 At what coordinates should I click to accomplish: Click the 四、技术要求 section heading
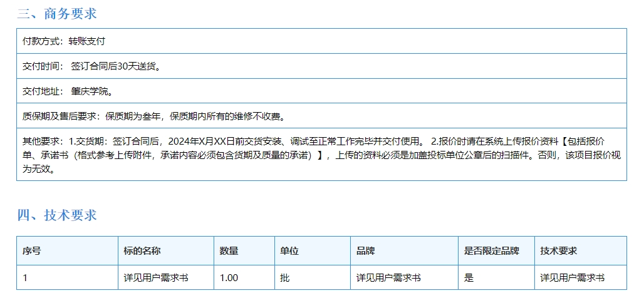click(57, 215)
